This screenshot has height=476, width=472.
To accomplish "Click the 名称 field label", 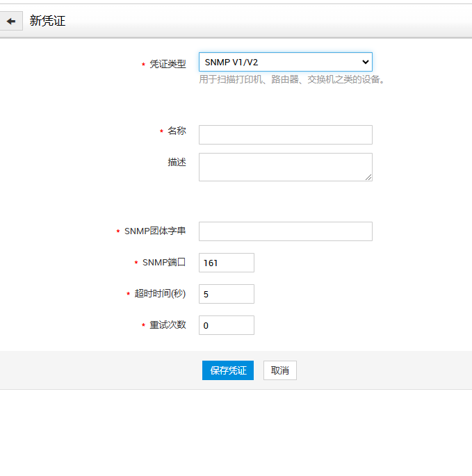I will (177, 131).
